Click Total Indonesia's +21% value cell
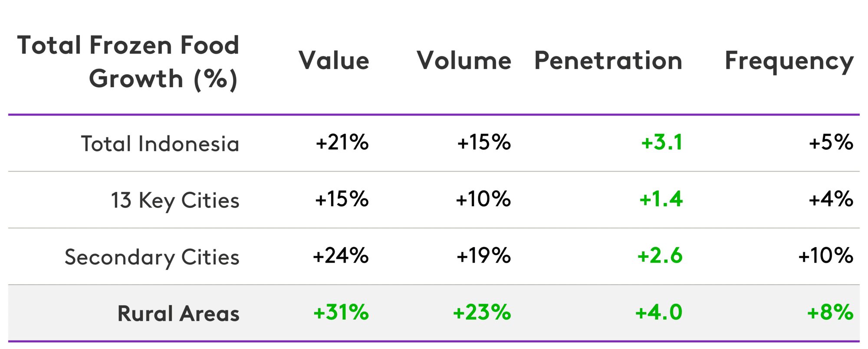The height and width of the screenshot is (349, 868). point(342,143)
